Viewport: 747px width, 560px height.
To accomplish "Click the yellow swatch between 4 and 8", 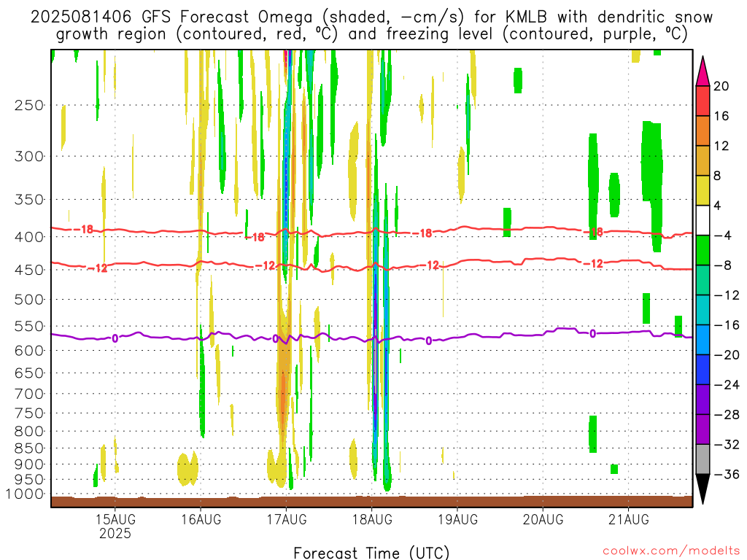I will (703, 190).
